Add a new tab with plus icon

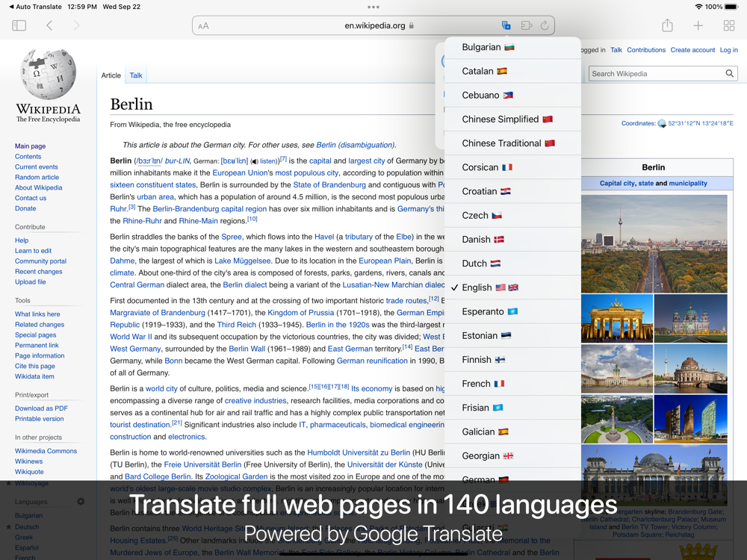pyautogui.click(x=698, y=25)
